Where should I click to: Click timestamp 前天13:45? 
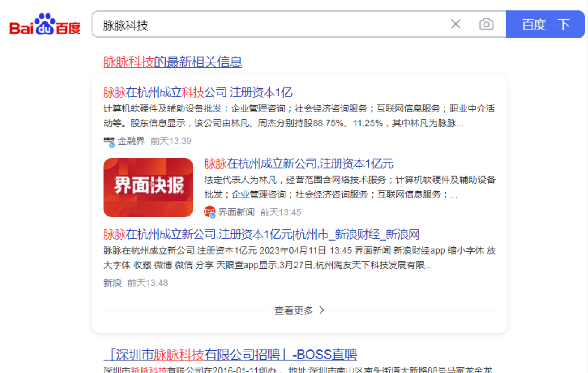tap(281, 212)
